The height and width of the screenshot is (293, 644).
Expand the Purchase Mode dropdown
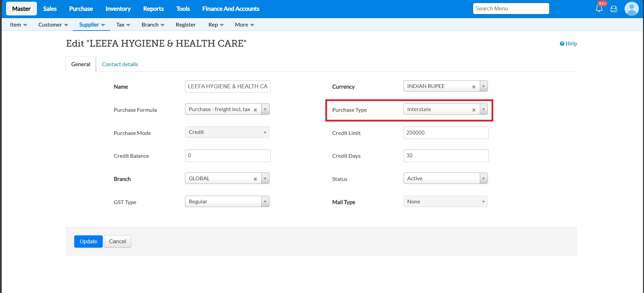(227, 132)
